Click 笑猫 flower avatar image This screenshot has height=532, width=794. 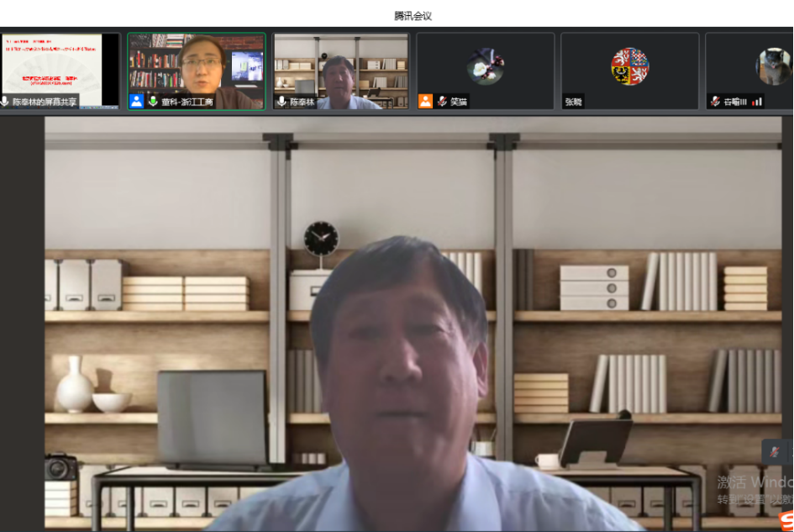pyautogui.click(x=485, y=66)
